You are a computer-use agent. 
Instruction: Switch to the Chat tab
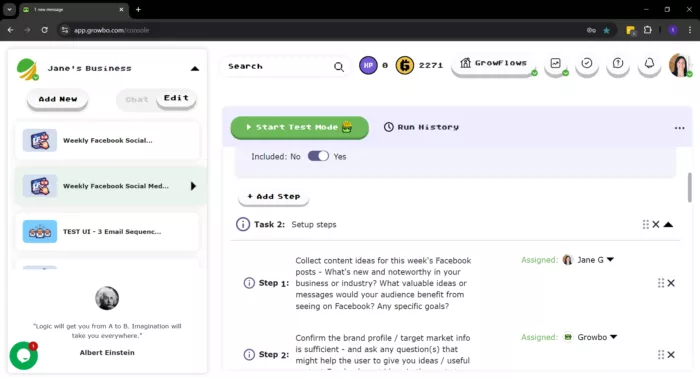point(137,100)
